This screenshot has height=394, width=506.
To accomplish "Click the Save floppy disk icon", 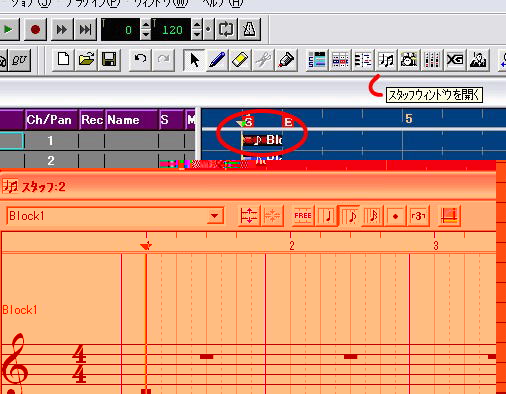I will coord(109,60).
